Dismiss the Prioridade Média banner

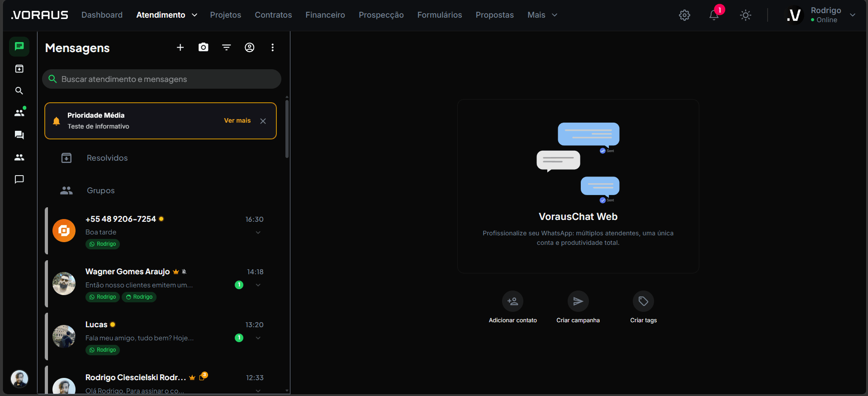coord(263,121)
